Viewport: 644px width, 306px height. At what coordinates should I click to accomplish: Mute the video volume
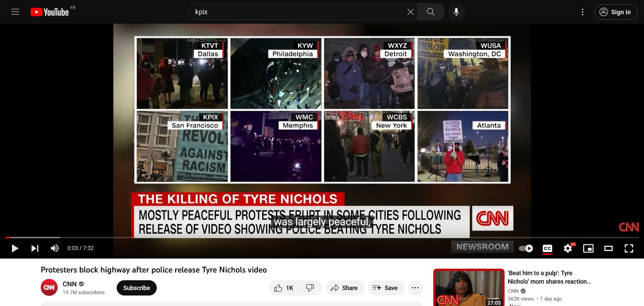pyautogui.click(x=55, y=248)
